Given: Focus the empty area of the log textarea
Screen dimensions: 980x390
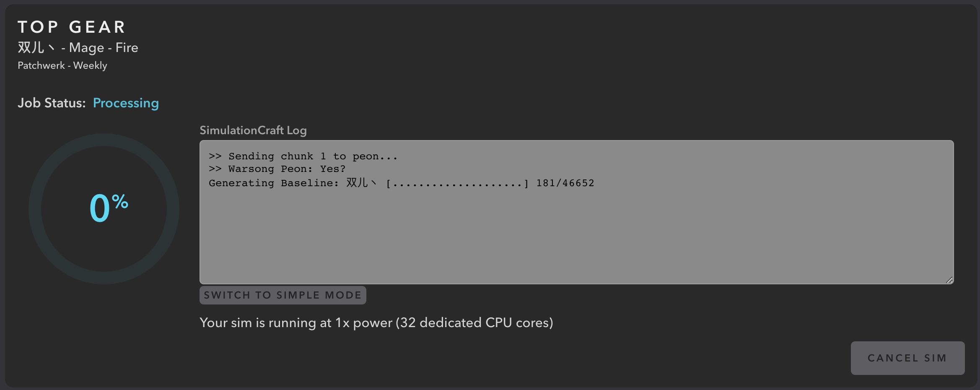Looking at the screenshot, I should pyautogui.click(x=576, y=239).
